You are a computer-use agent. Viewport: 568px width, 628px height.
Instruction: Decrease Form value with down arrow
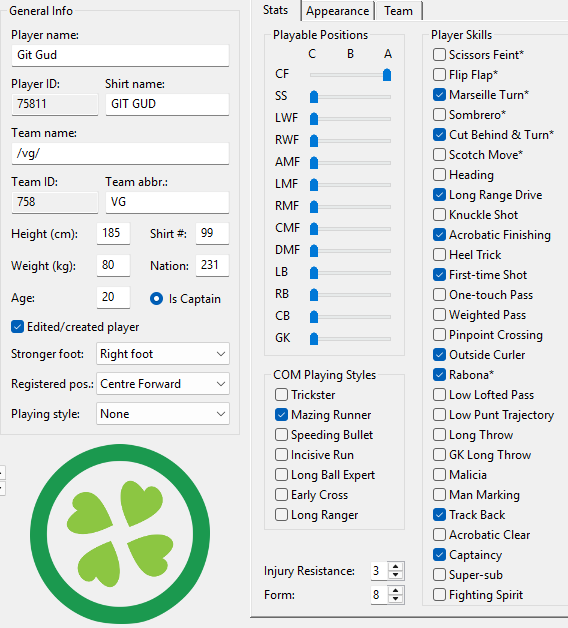click(x=396, y=599)
